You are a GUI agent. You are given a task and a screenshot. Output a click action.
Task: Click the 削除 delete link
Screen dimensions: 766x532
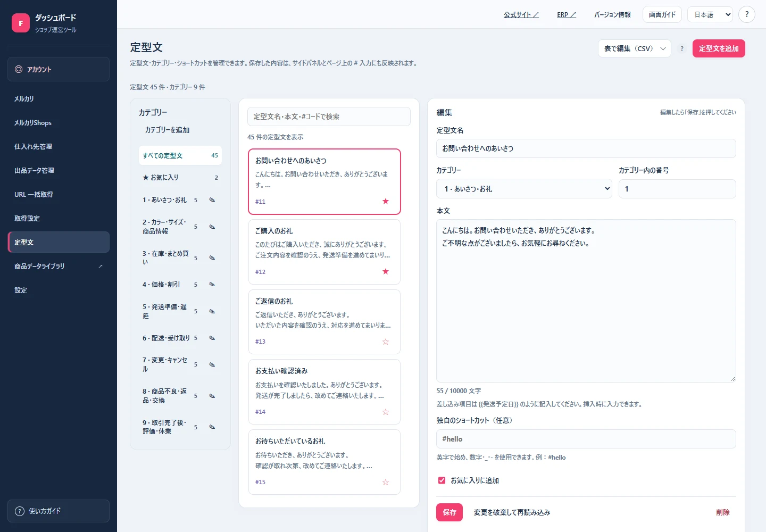tap(723, 512)
